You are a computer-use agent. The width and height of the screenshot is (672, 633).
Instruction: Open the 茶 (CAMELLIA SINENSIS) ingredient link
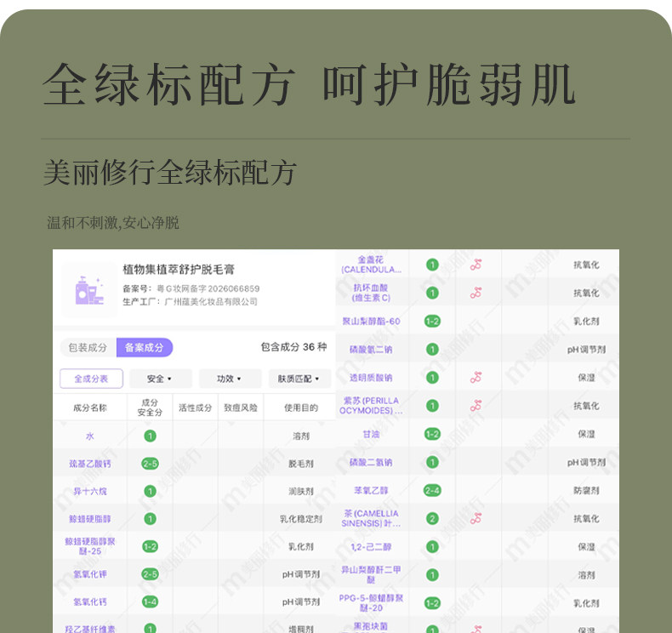click(x=371, y=519)
